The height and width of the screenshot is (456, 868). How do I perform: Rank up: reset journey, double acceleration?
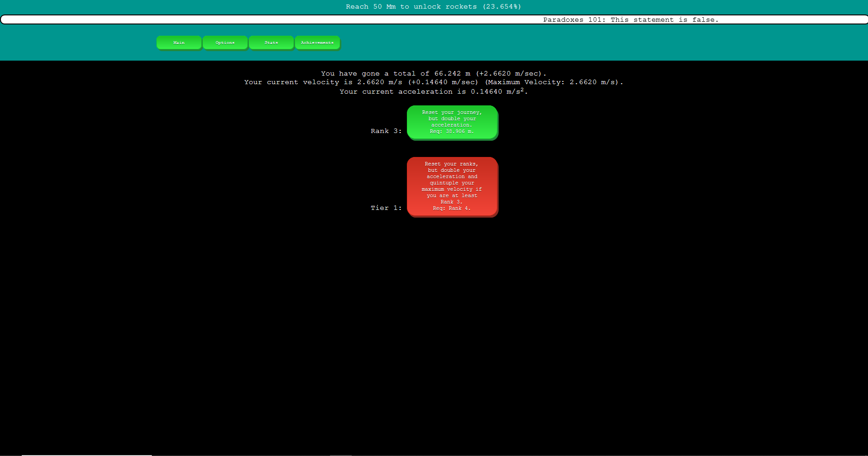(452, 122)
